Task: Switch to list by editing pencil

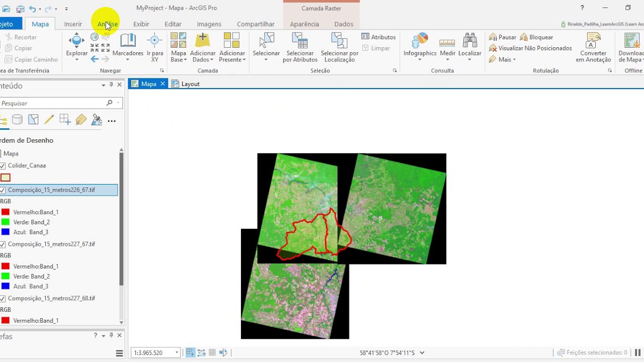Action: pos(49,120)
